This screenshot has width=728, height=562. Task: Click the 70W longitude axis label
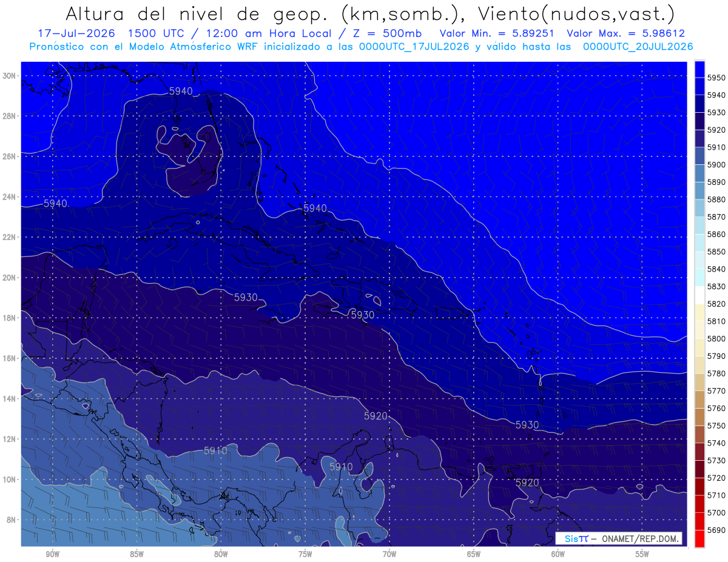389,554
